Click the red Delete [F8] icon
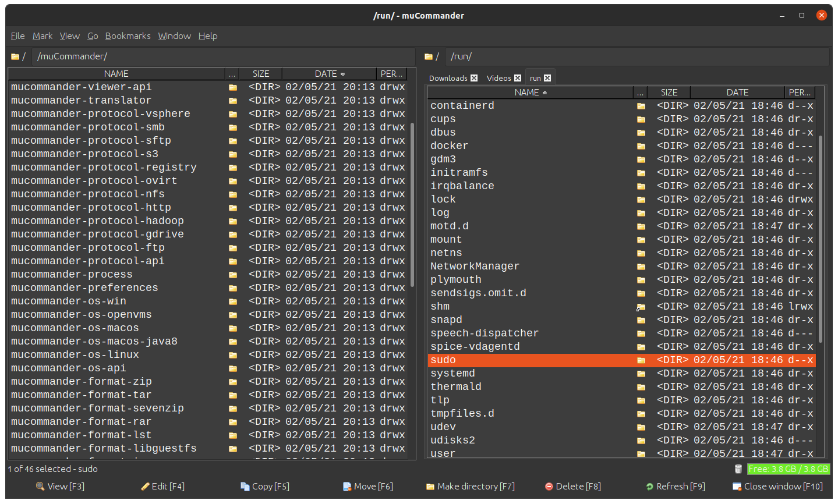This screenshot has height=504, width=838. 548,486
